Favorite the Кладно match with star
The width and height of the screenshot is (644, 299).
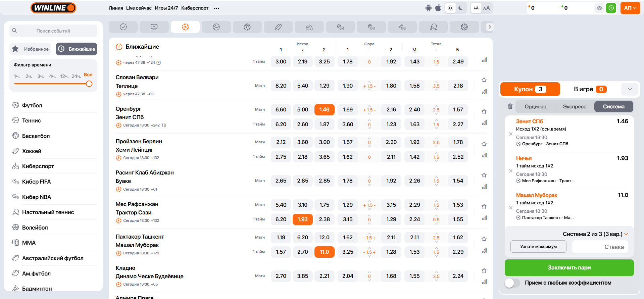(x=484, y=270)
